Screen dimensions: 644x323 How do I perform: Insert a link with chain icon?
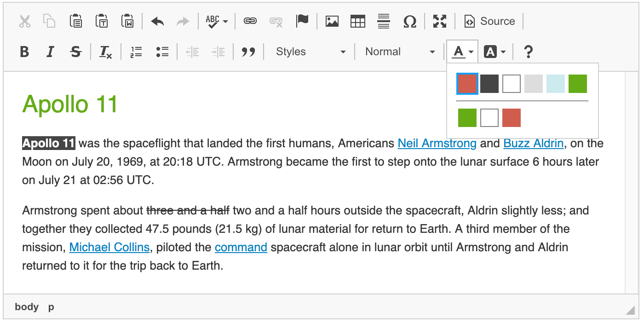(x=250, y=21)
